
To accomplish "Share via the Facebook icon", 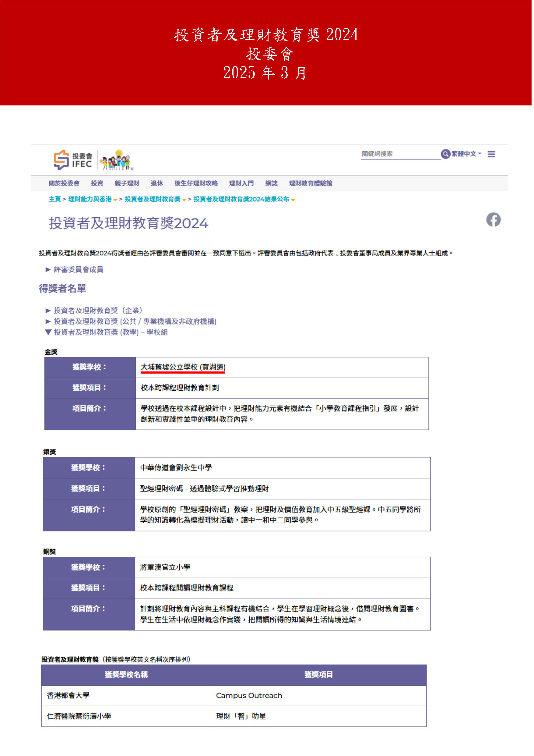I will tap(493, 220).
